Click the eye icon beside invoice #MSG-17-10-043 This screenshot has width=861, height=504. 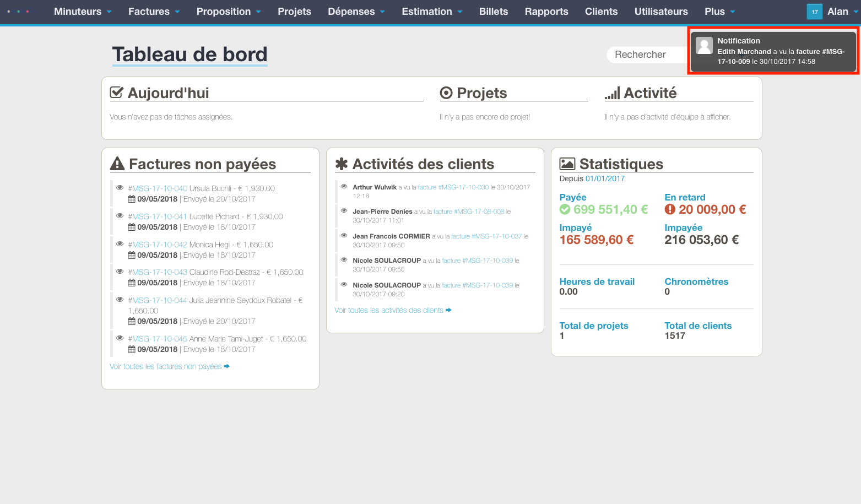[x=120, y=272]
